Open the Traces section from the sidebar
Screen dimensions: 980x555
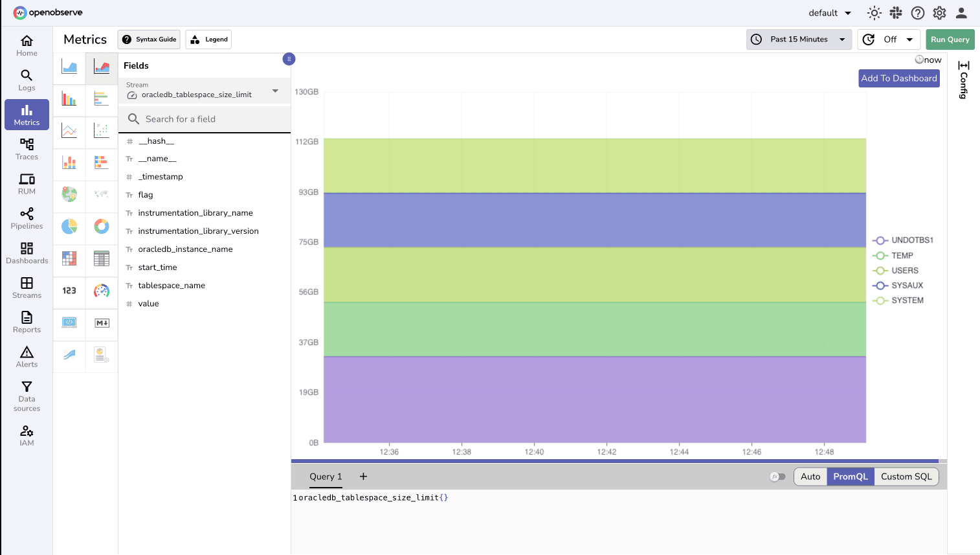27,148
